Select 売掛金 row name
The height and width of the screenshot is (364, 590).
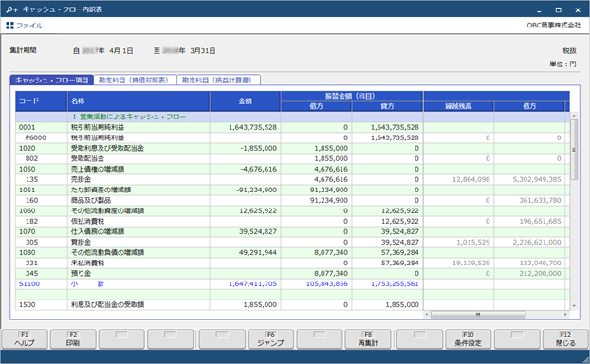point(81,179)
